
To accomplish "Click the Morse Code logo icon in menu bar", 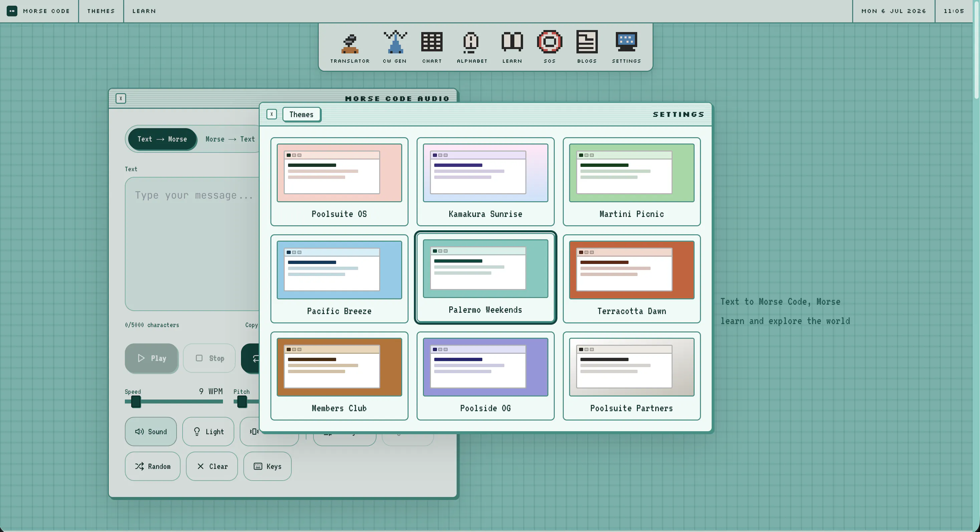I will pyautogui.click(x=12, y=11).
